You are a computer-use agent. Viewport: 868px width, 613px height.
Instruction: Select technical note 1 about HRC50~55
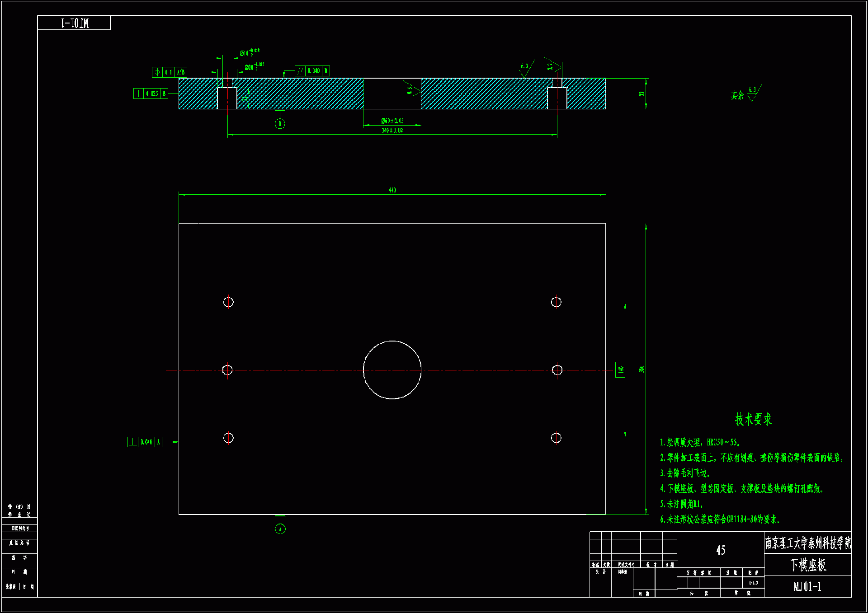tap(700, 442)
